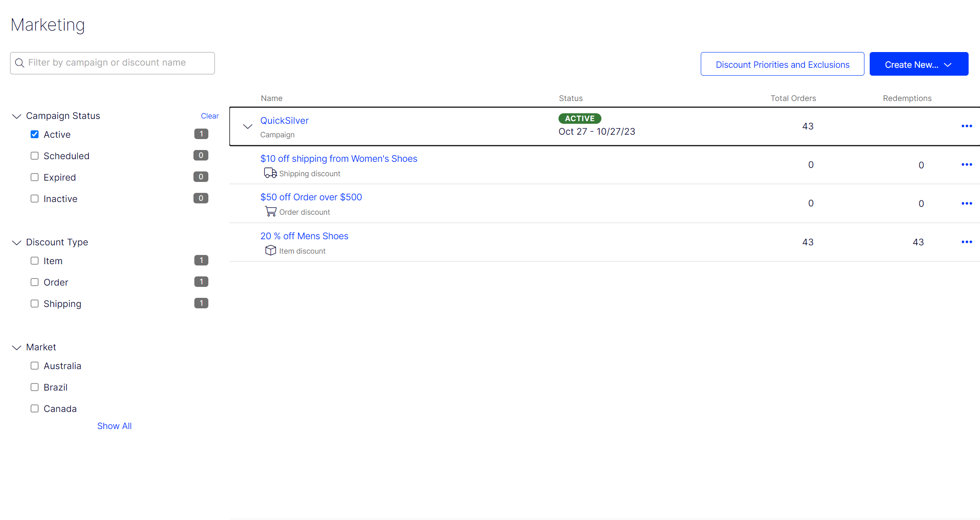Screen dimensions: 980x520
Task: Click the ACTIVE status badge
Action: tap(580, 119)
